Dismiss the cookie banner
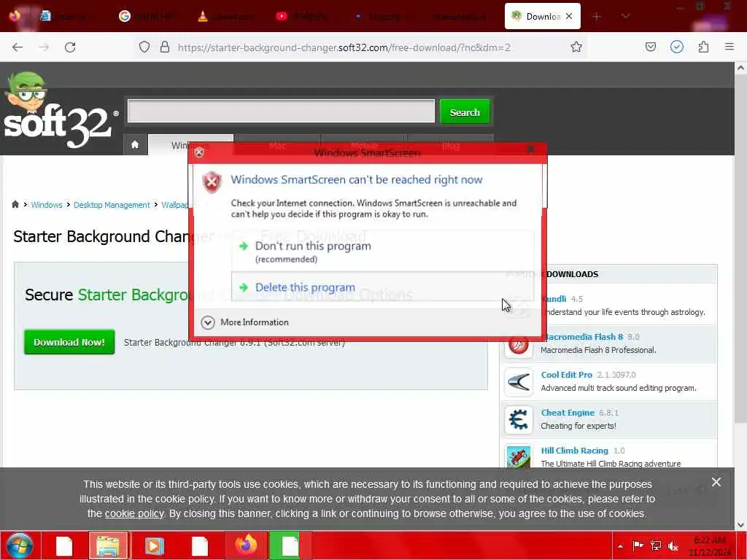The width and height of the screenshot is (747, 560). coord(716,482)
